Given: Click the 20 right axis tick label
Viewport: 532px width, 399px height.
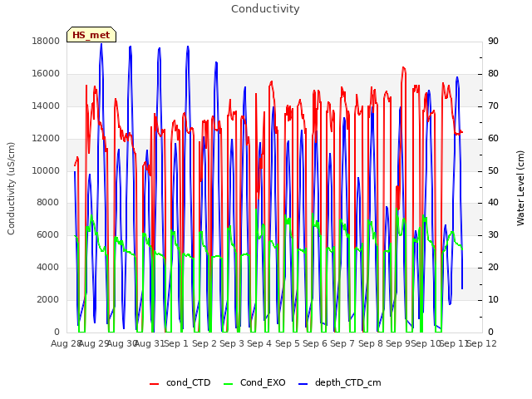Looking at the screenshot, I should click(x=493, y=268).
